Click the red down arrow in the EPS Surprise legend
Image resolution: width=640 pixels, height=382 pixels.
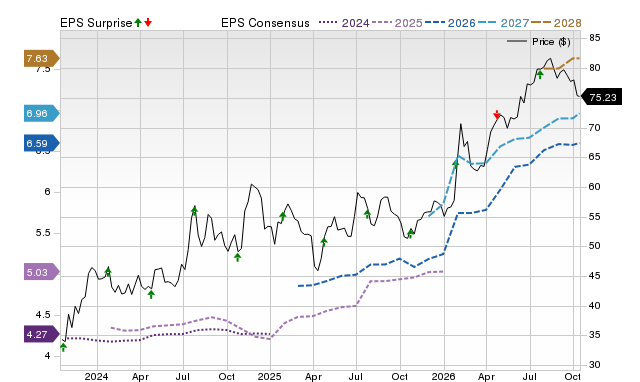[x=148, y=22]
